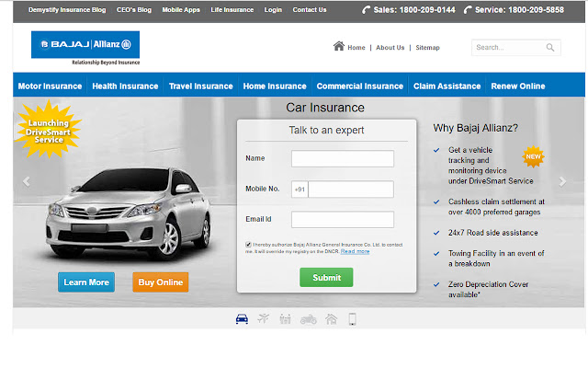588x368 pixels.
Task: Open Demystify Insurance Blog link
Action: coord(67,10)
